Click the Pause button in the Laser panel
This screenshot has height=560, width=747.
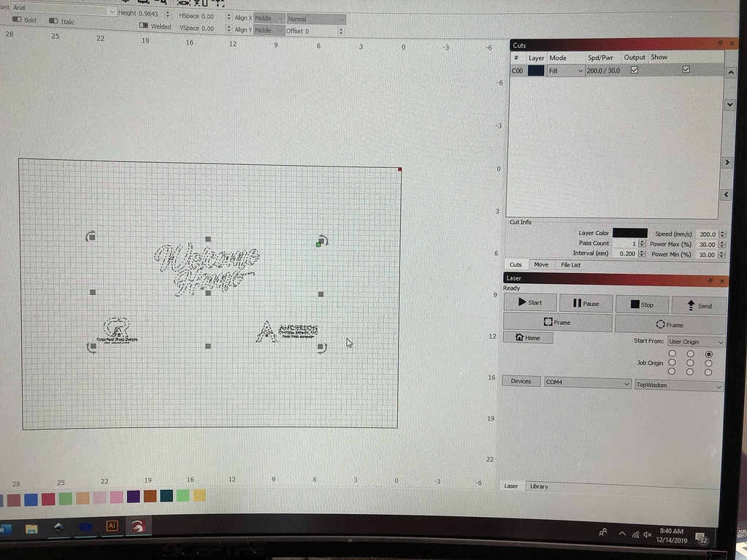(586, 303)
